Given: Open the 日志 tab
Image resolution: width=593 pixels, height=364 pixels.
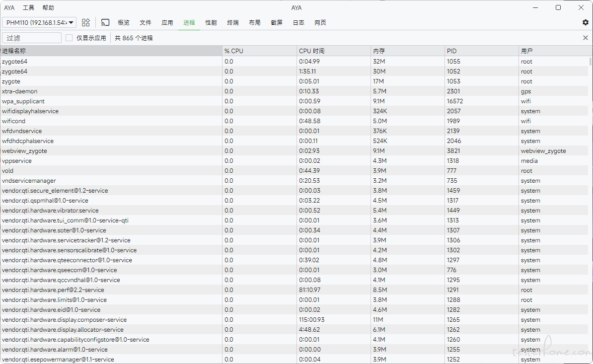Looking at the screenshot, I should pos(298,22).
